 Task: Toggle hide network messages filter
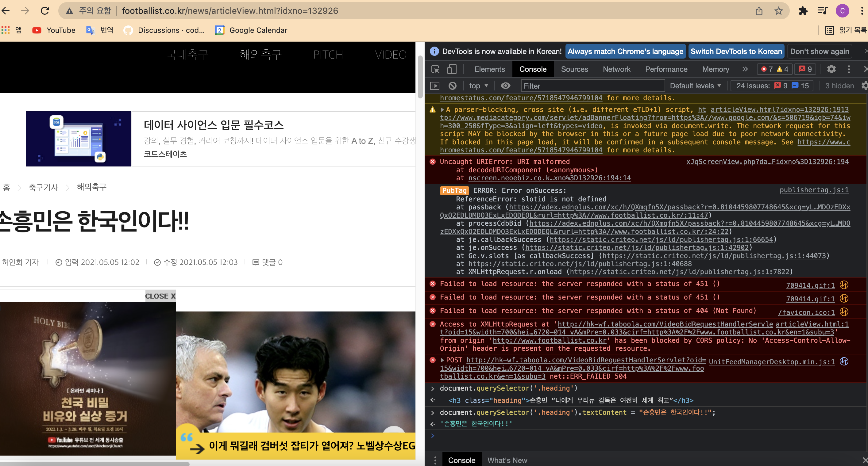pos(505,86)
